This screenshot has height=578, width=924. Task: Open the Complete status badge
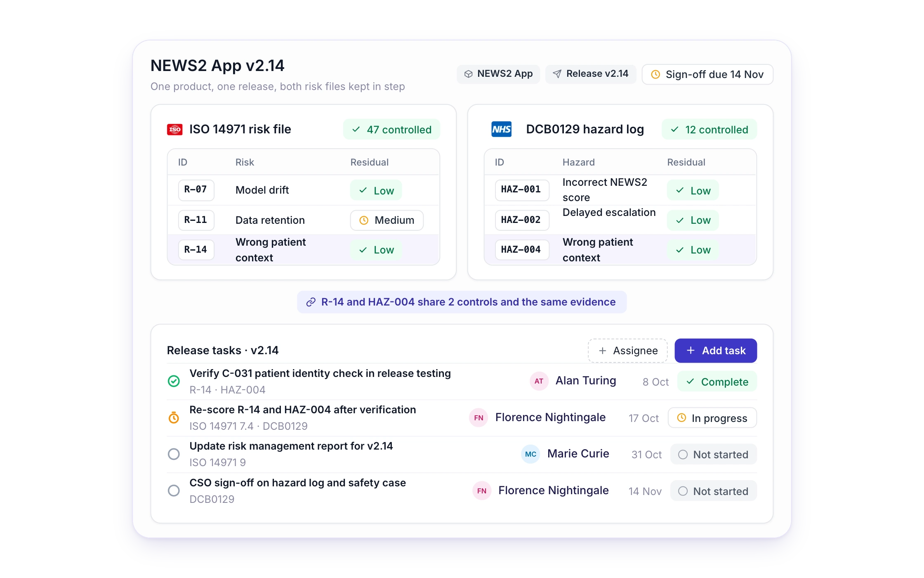point(717,381)
